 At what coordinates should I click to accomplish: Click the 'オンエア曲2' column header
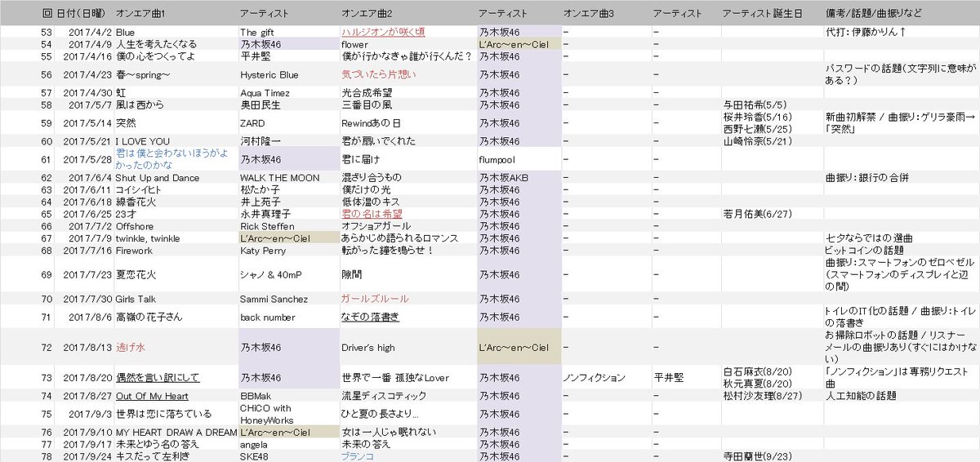coord(367,14)
